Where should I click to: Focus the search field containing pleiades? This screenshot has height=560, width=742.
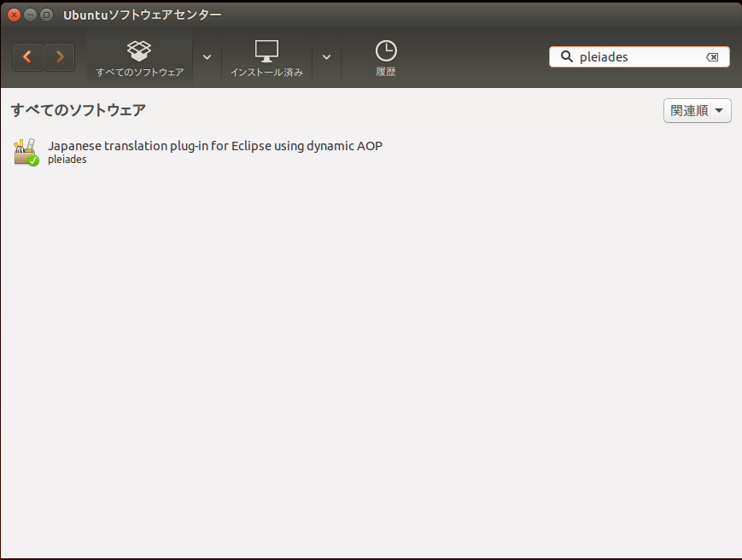tap(640, 56)
